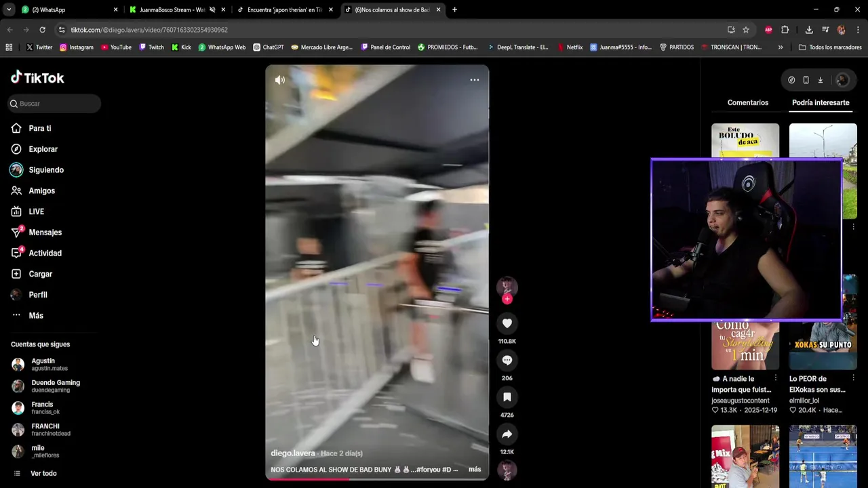Open video comments bubble icon
The image size is (868, 488).
coord(507,360)
